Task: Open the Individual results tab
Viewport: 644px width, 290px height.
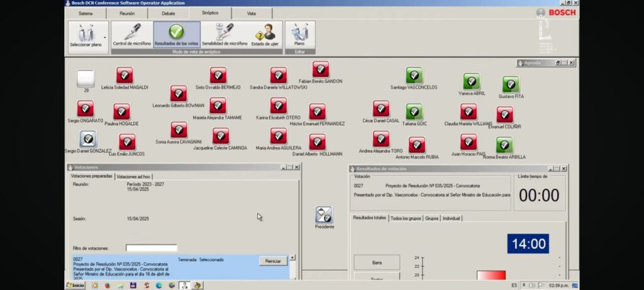Action: click(x=452, y=218)
